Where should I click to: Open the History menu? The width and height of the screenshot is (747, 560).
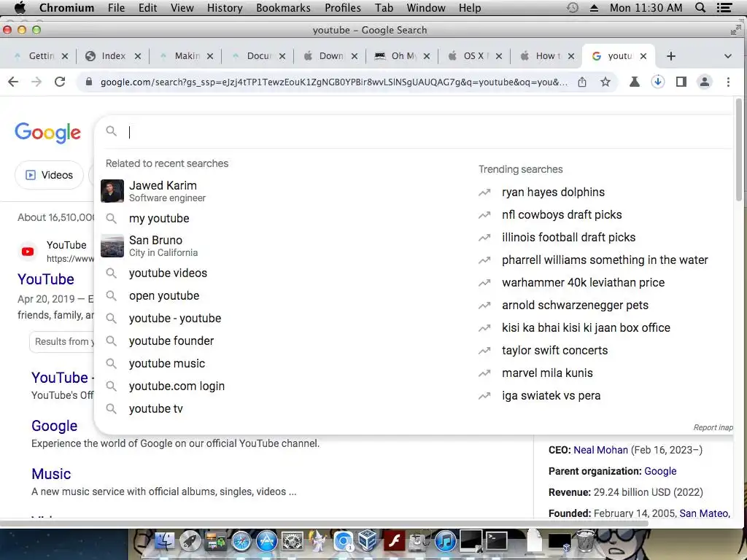coord(225,7)
